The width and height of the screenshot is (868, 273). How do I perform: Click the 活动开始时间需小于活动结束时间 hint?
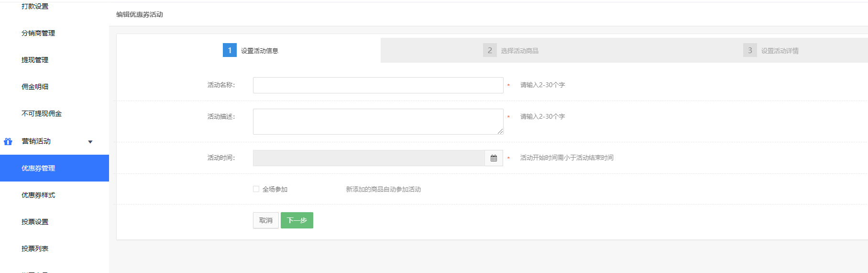coord(567,158)
